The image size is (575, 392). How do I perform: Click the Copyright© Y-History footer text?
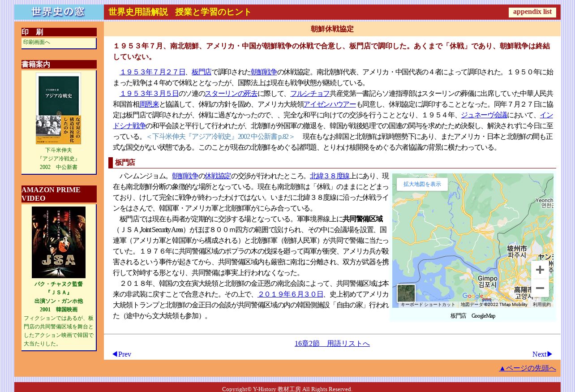coord(287,389)
